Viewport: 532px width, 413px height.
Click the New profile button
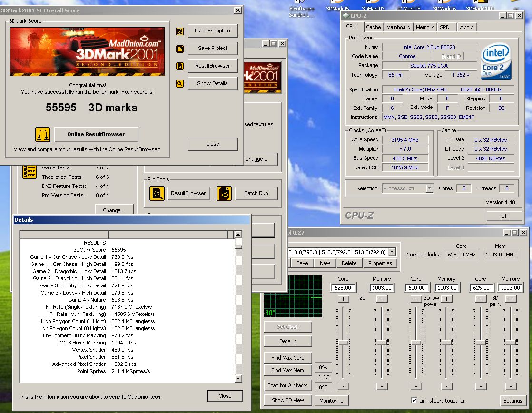[x=325, y=263]
